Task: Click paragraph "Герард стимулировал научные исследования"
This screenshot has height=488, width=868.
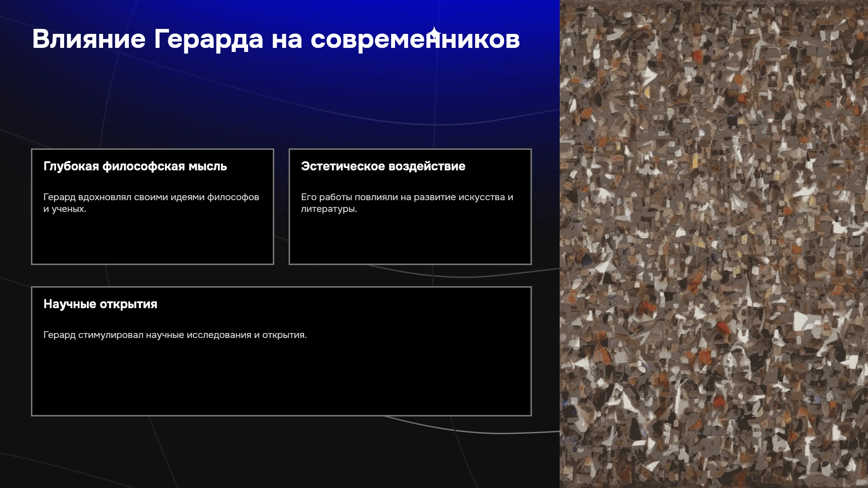Action: coord(175,335)
